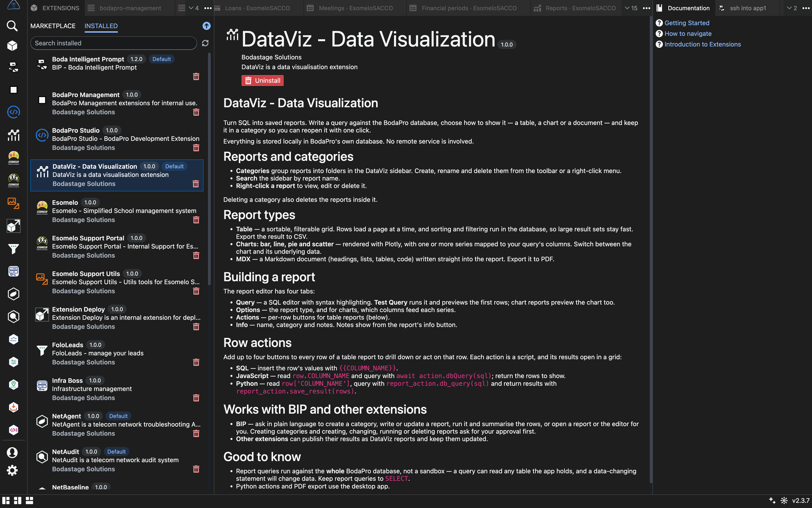Screen dimensions: 812x508
Task: Select the Esomelo Support Portal extension row
Action: click(117, 247)
